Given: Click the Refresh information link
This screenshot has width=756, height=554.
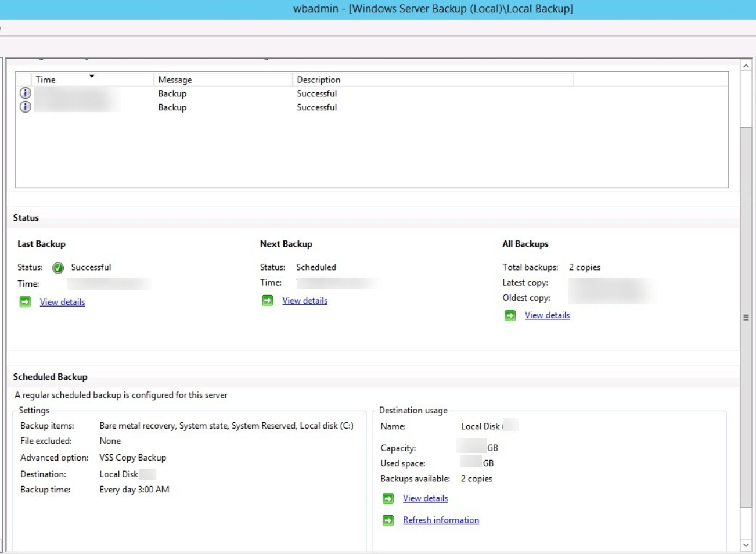Looking at the screenshot, I should pos(441,520).
